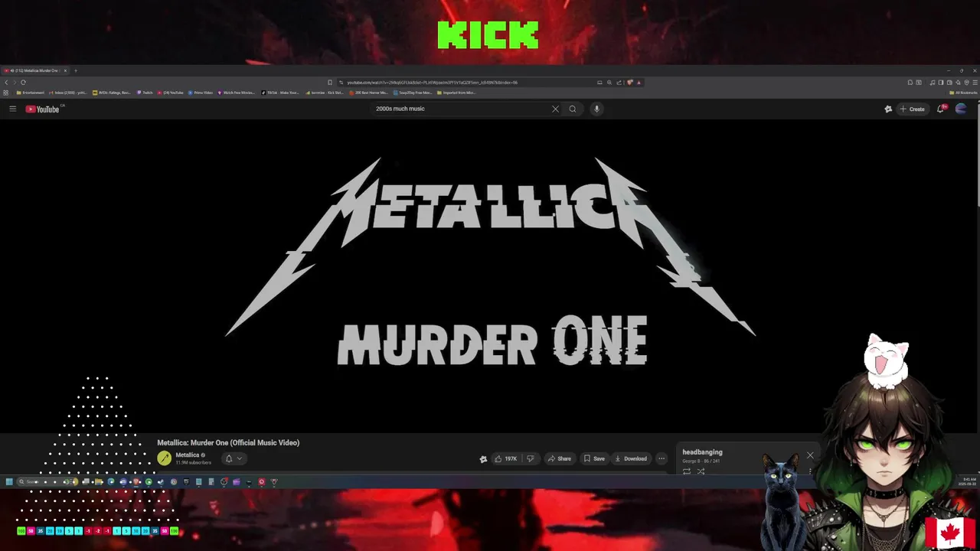This screenshot has height=551, width=980.
Task: Go forward in browser history
Action: click(x=15, y=82)
